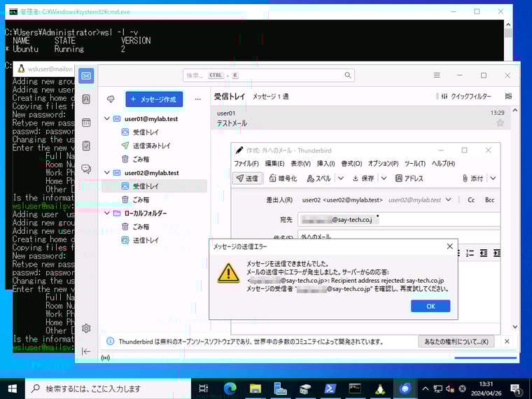
Task: Open the 編集(E) menu
Action: (x=274, y=164)
